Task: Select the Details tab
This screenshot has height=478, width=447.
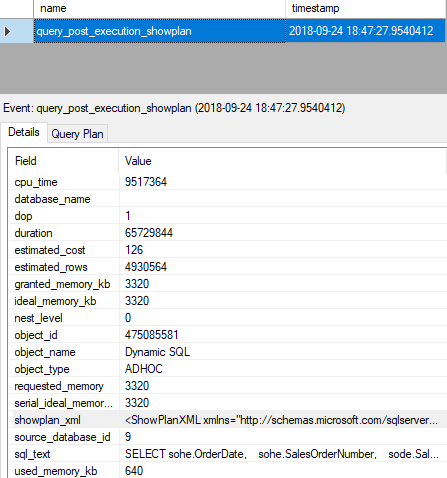Action: (x=24, y=132)
